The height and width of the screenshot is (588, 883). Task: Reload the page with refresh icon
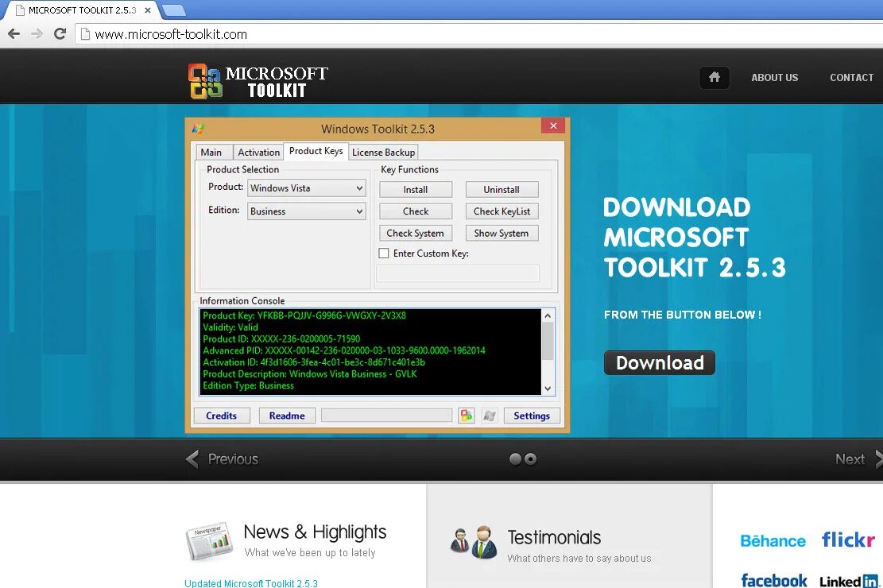pos(60,34)
